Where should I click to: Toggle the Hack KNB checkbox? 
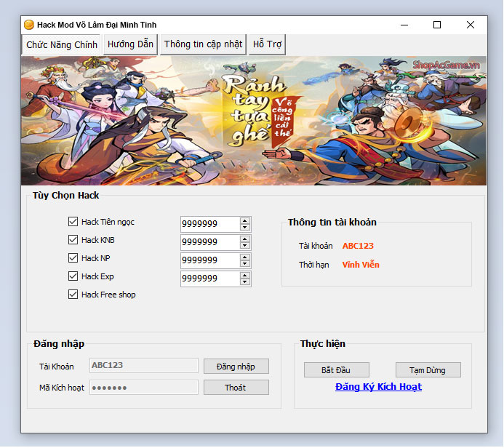73,240
